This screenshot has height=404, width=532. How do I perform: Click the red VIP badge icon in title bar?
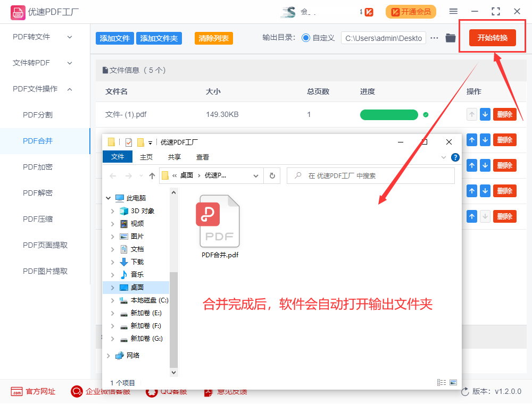coord(369,12)
